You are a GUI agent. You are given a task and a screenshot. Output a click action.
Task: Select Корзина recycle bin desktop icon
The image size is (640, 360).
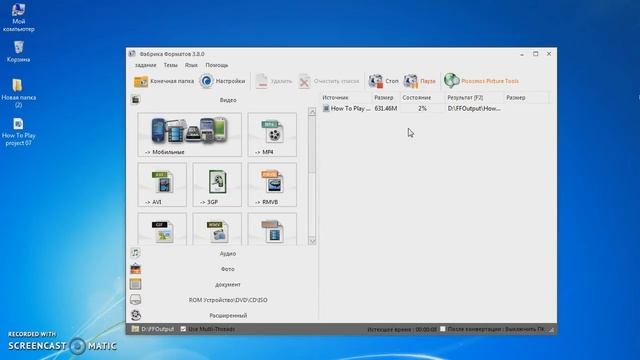coord(18,51)
